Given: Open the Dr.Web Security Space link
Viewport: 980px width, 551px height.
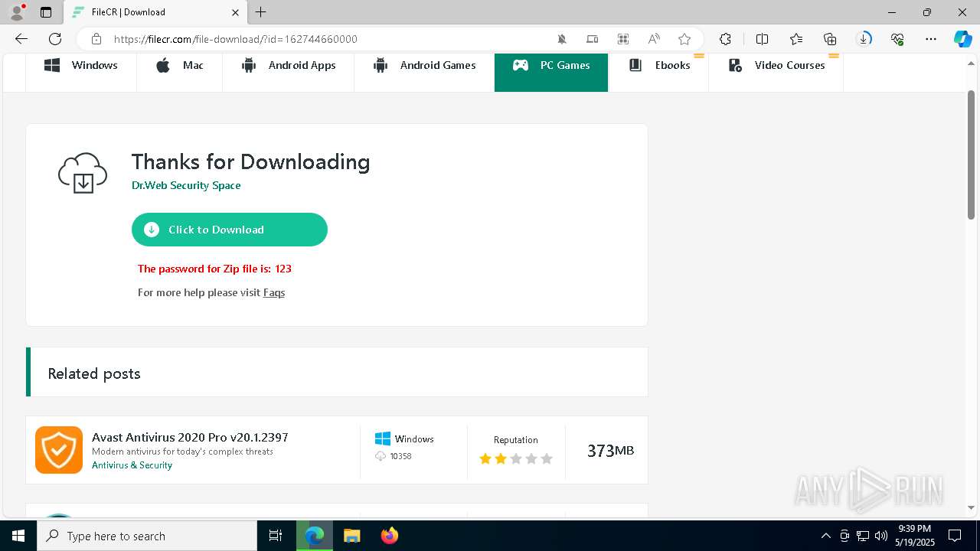Looking at the screenshot, I should point(186,185).
